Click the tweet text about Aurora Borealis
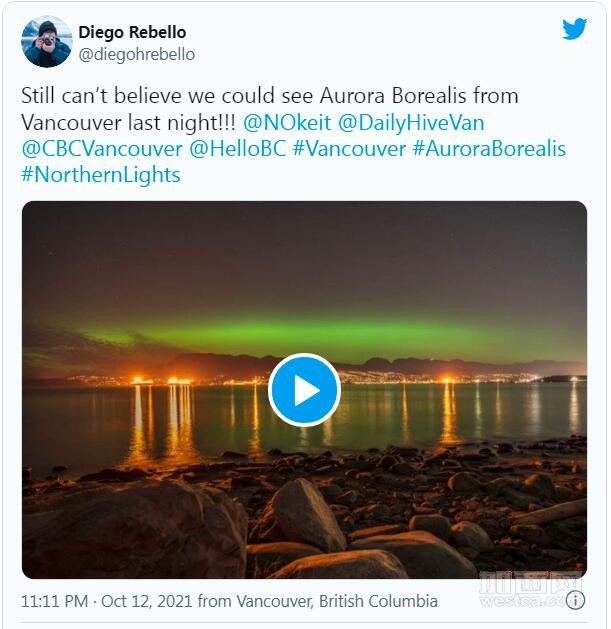The height and width of the screenshot is (629, 611). pyautogui.click(x=270, y=109)
